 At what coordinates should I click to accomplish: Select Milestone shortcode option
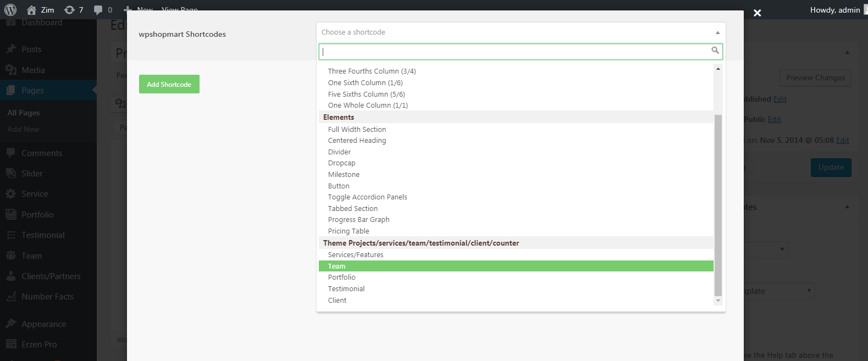point(516,174)
